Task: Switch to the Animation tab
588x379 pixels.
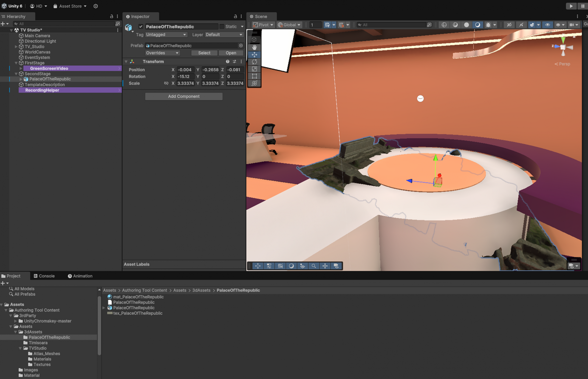Action: tap(80, 276)
